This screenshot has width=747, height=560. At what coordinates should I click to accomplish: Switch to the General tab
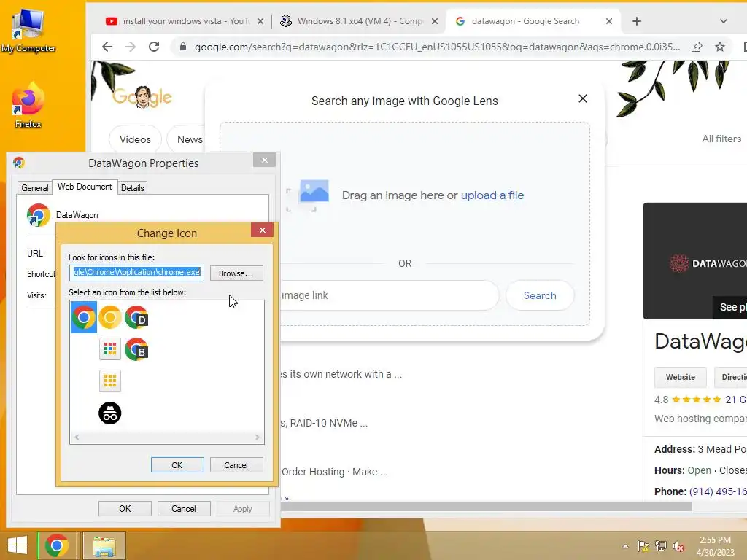coord(35,187)
